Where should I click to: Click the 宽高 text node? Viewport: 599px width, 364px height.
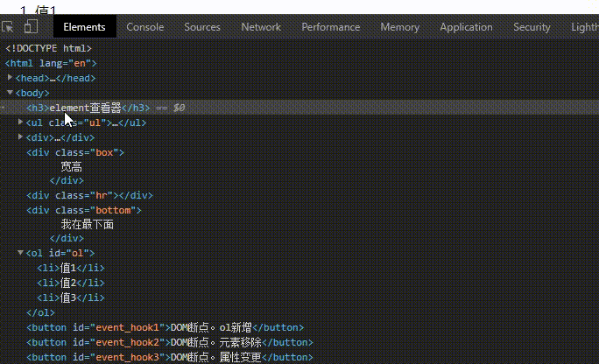pyautogui.click(x=72, y=167)
